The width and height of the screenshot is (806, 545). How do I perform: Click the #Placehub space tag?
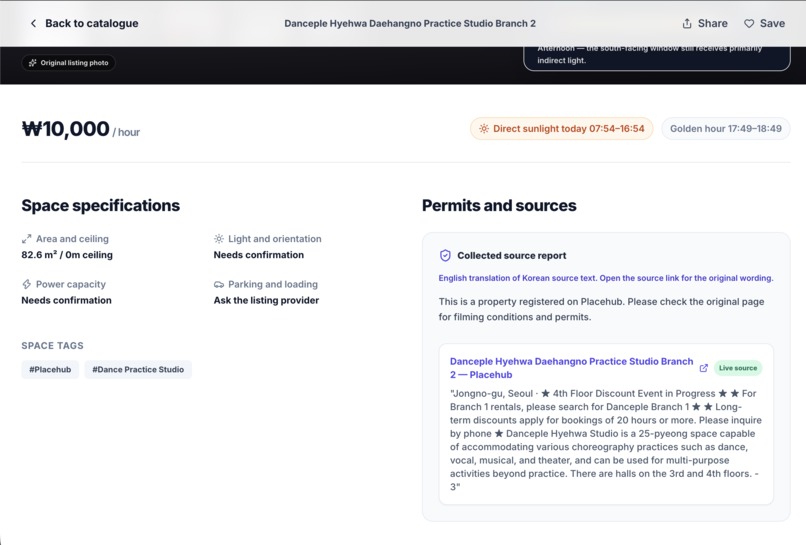pyautogui.click(x=50, y=369)
